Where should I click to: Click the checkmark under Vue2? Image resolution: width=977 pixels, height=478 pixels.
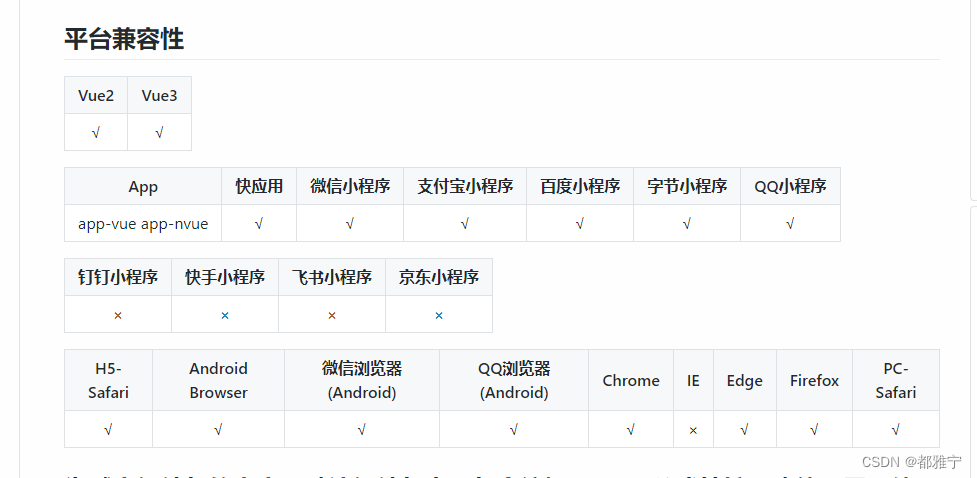click(96, 133)
